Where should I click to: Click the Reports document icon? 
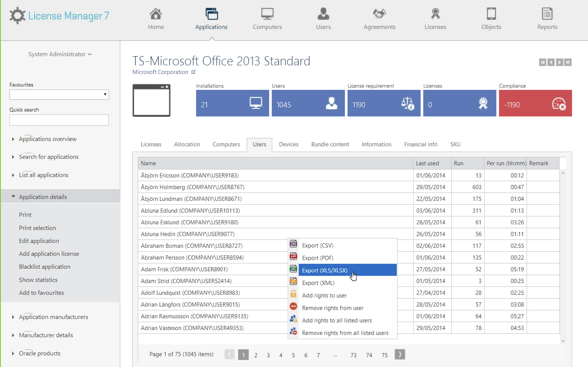point(547,14)
